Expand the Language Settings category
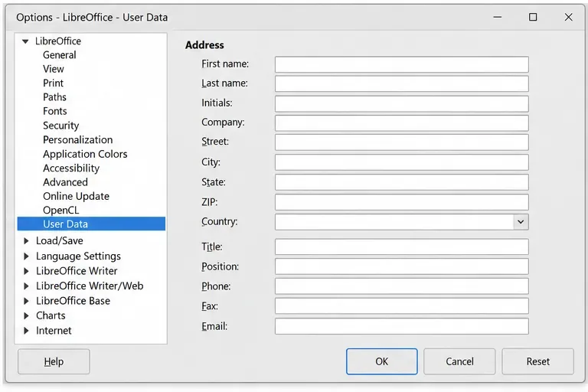This screenshot has height=392, width=588. [x=26, y=256]
